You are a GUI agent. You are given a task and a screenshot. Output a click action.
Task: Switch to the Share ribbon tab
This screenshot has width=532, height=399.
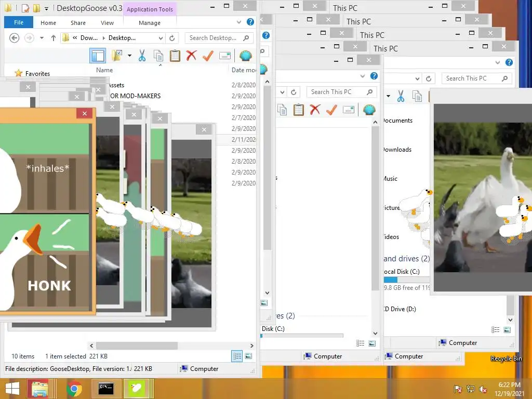tap(78, 23)
